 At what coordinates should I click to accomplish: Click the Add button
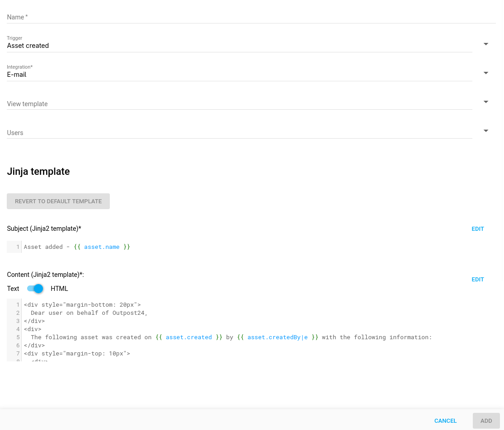pos(486,421)
